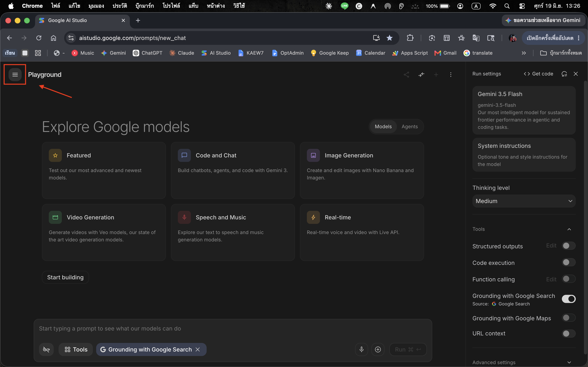This screenshot has width=588, height=367.
Task: Click the prompt text input field
Action: click(233, 329)
